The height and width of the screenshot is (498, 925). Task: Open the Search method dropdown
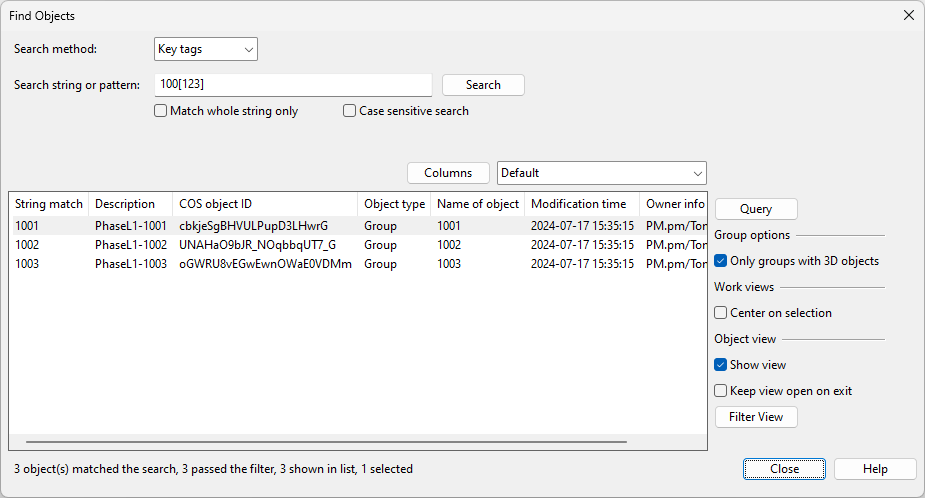206,49
